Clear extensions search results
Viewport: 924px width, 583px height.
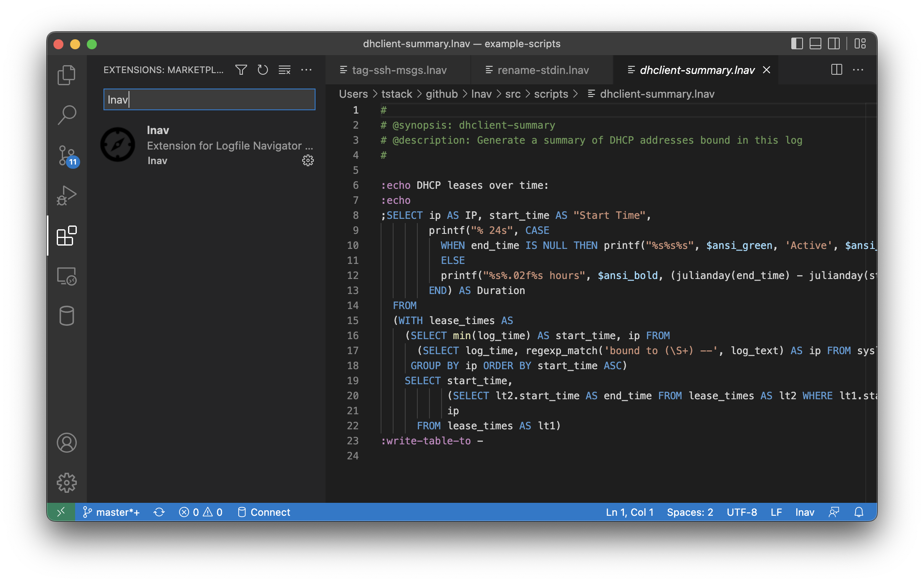(285, 70)
